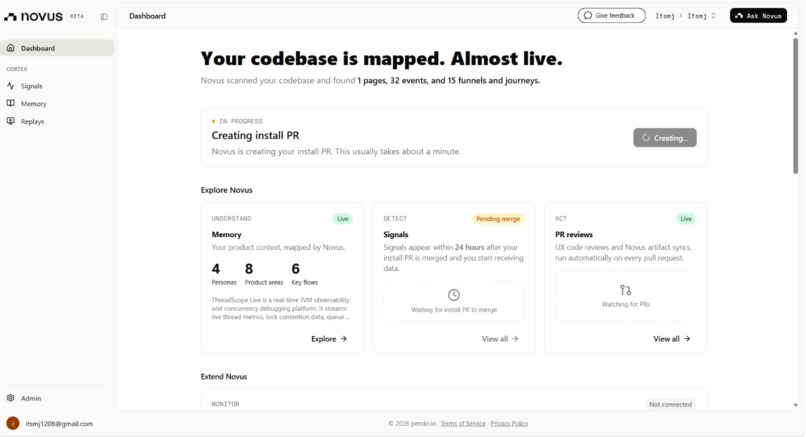Click the PR reviews card title
This screenshot has height=437, width=806.
click(x=574, y=234)
